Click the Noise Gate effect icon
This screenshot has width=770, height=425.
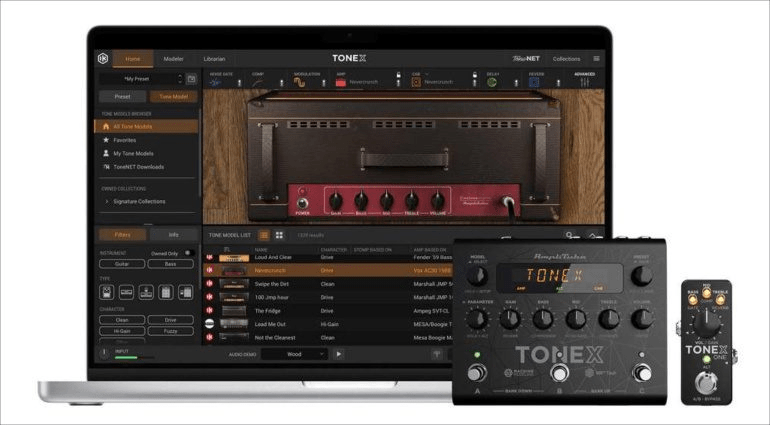[x=215, y=82]
